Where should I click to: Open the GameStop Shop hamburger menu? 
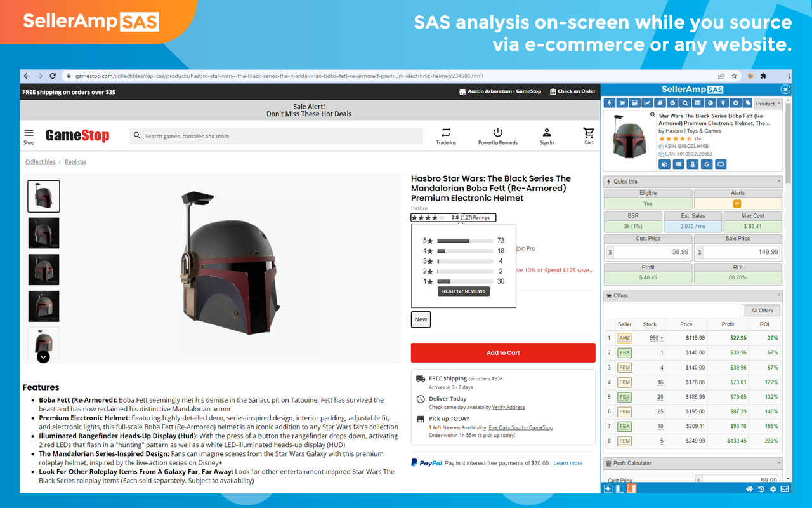click(29, 137)
